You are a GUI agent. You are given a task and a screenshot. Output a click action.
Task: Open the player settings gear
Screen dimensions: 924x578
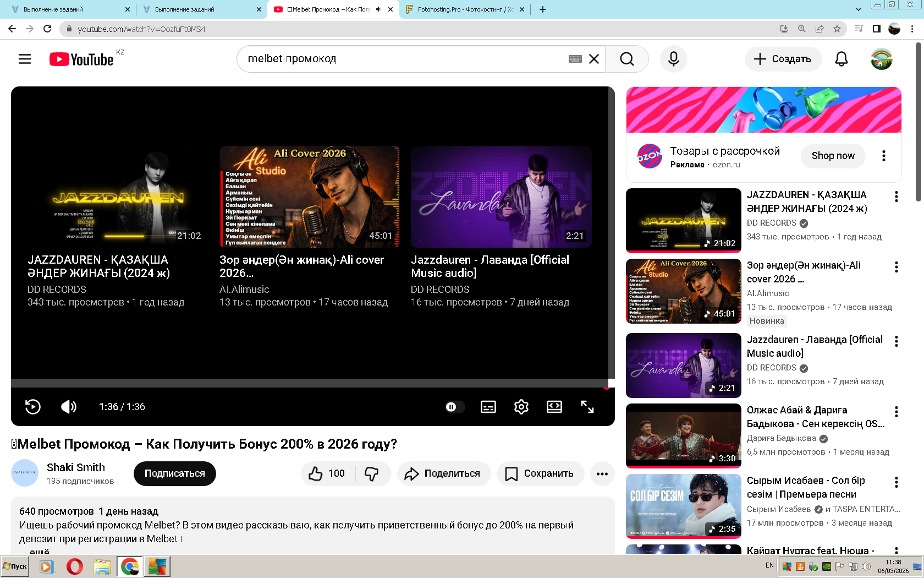(x=521, y=407)
